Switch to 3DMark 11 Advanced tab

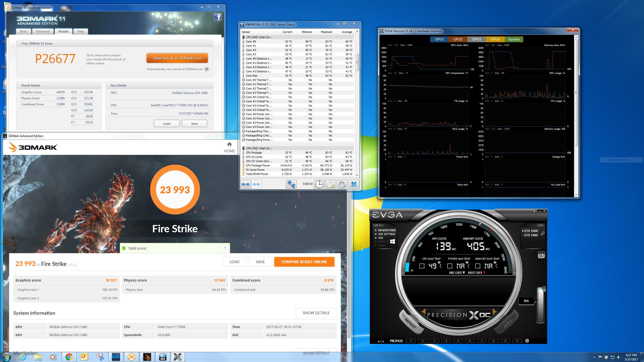pos(43,31)
